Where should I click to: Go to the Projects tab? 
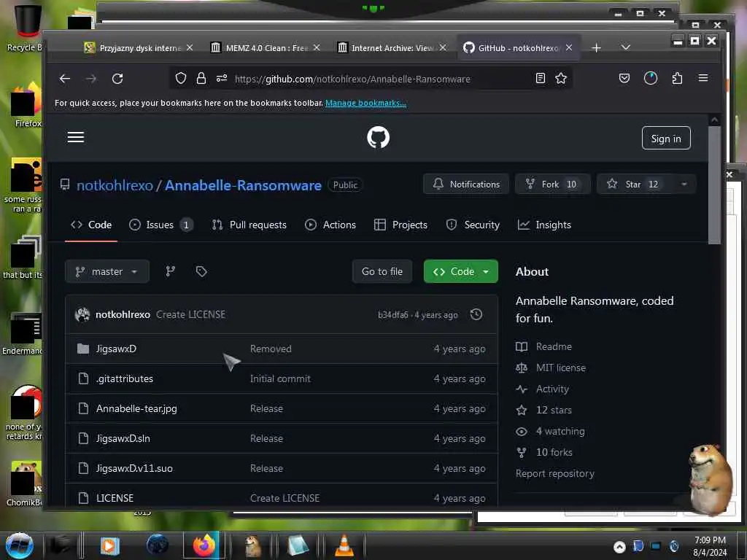pyautogui.click(x=400, y=225)
